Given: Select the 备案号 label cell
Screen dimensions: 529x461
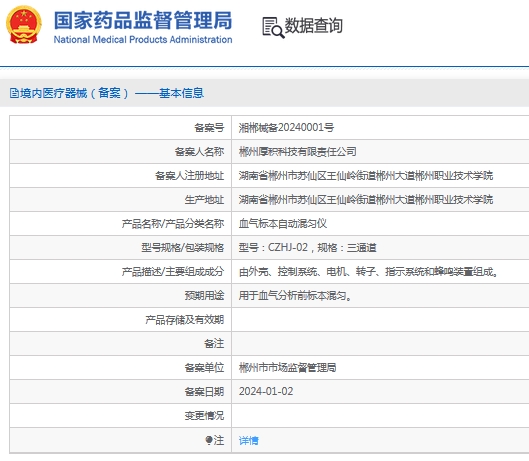Looking at the screenshot, I should pyautogui.click(x=209, y=128).
